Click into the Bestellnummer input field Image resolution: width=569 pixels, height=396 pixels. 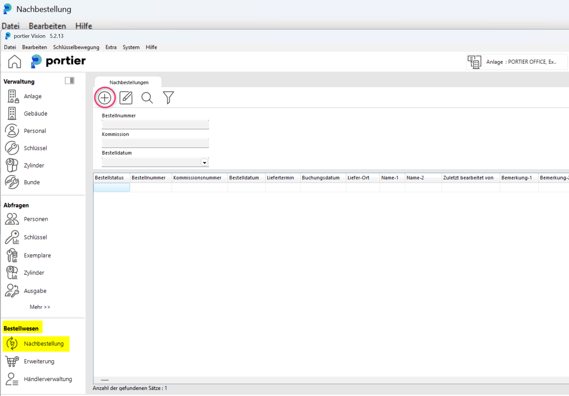pos(155,124)
